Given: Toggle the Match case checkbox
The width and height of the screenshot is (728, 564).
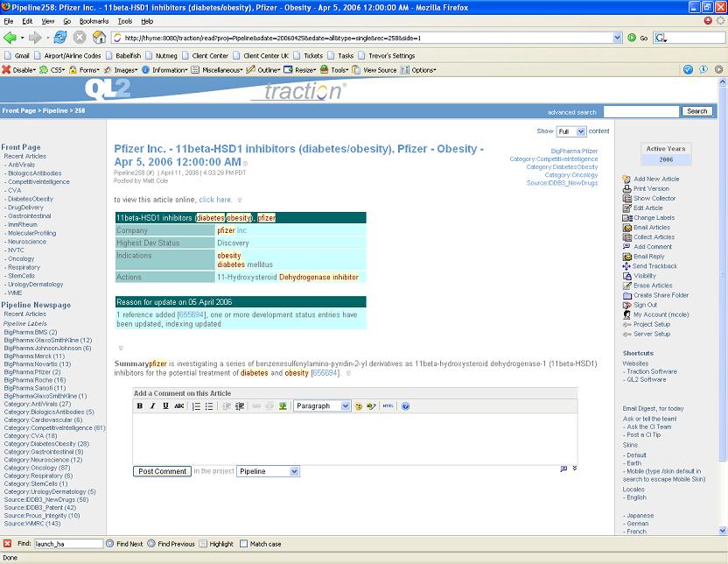Looking at the screenshot, I should 244,544.
